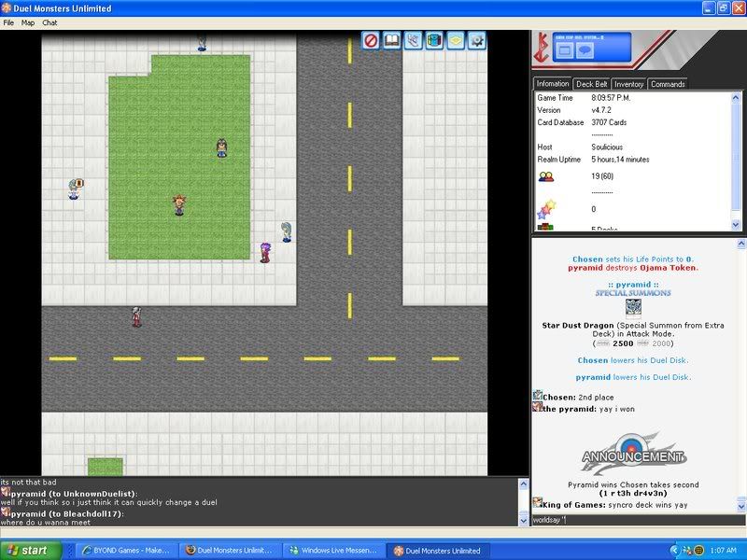Open the Inventory tab
The image size is (747, 560).
pyautogui.click(x=628, y=84)
